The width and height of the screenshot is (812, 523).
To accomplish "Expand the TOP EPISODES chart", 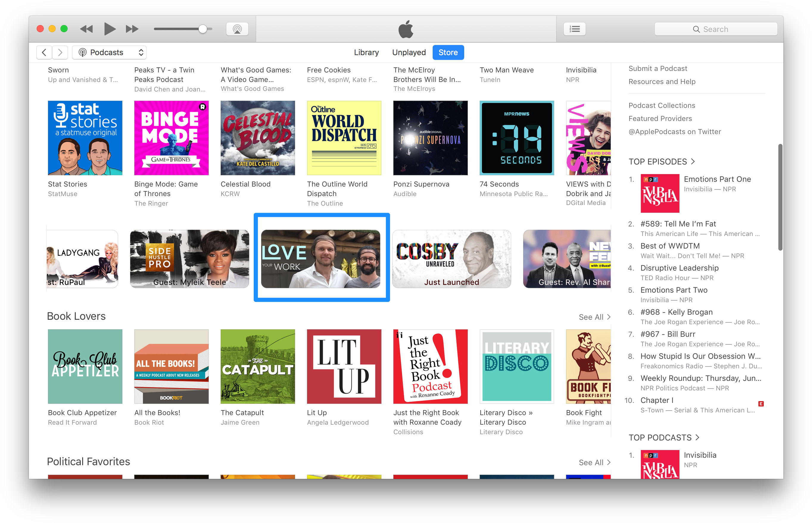I will point(662,162).
